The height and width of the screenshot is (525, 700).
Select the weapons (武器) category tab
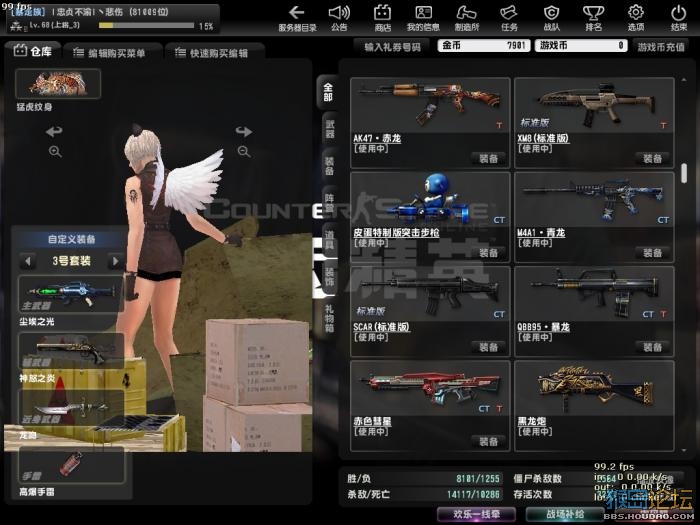pyautogui.click(x=329, y=129)
